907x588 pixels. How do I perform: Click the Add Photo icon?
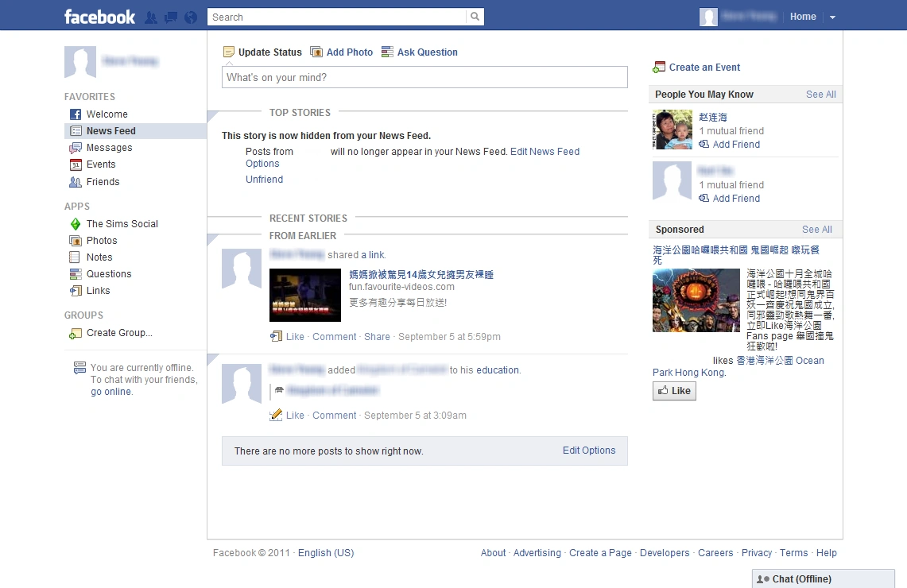tap(316, 52)
